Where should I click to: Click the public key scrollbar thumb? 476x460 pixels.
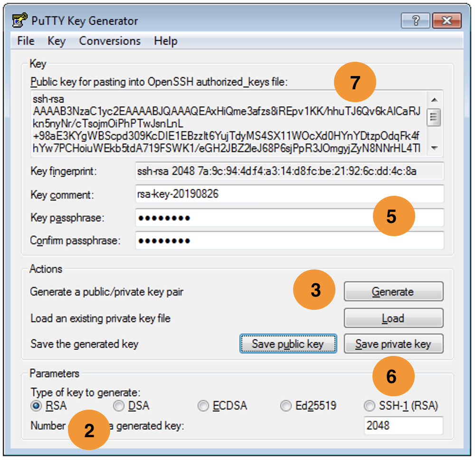434,117
